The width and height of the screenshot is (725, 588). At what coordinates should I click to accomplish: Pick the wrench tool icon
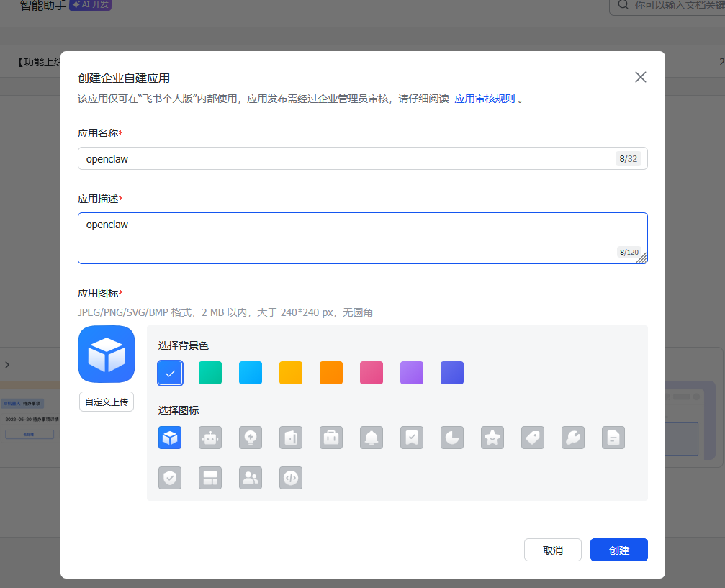coord(573,438)
